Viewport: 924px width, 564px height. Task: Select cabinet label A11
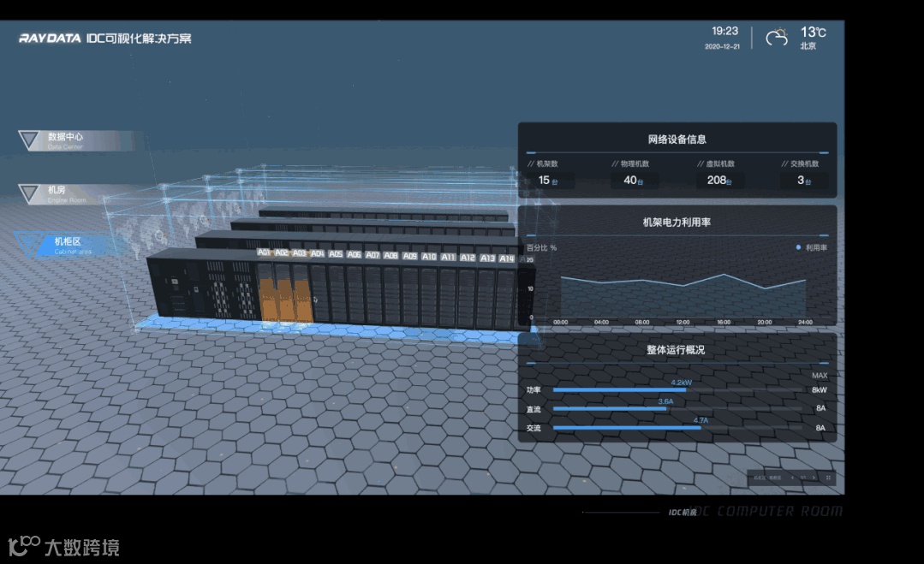pyautogui.click(x=449, y=258)
